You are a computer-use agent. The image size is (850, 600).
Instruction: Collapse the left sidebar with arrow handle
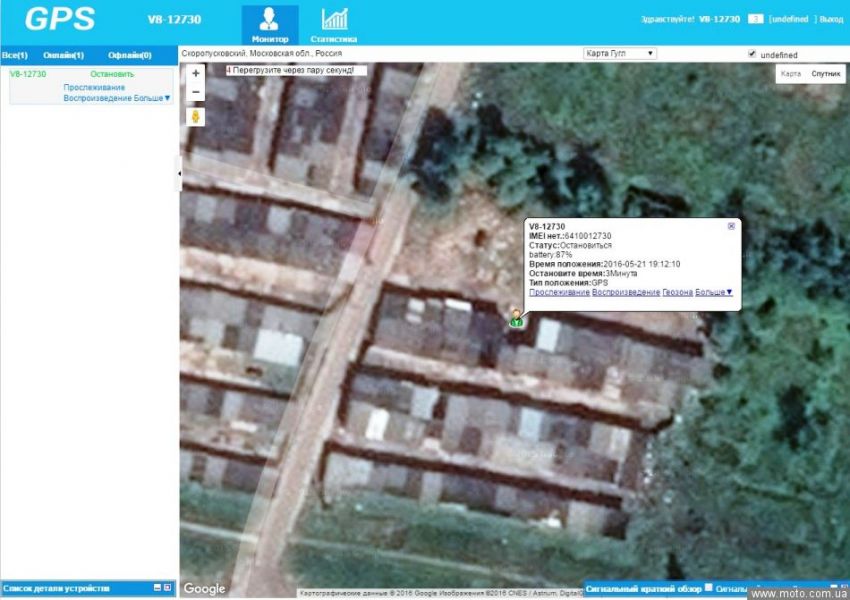coord(178,173)
